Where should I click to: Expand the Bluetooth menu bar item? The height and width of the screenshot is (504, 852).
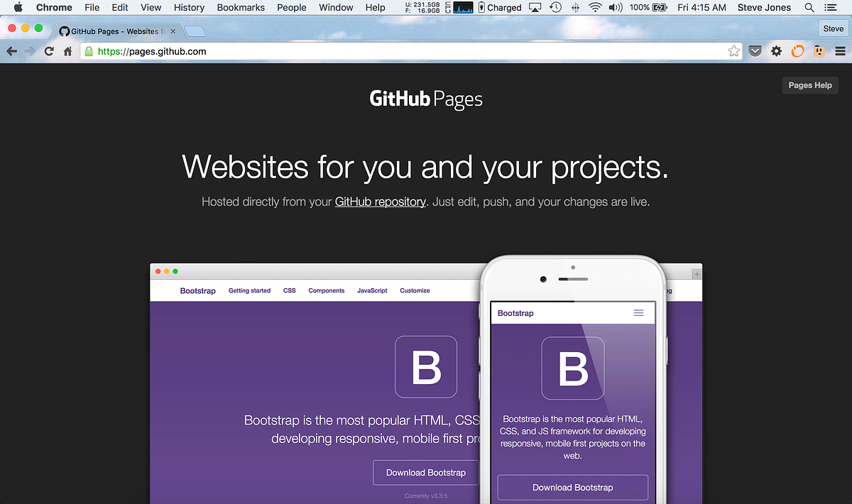pyautogui.click(x=575, y=7)
